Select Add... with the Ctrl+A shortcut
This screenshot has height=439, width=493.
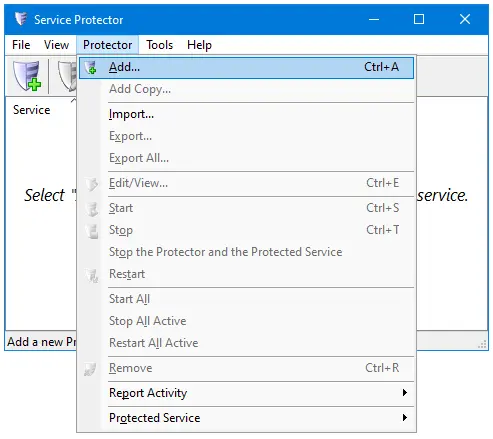coord(247,68)
